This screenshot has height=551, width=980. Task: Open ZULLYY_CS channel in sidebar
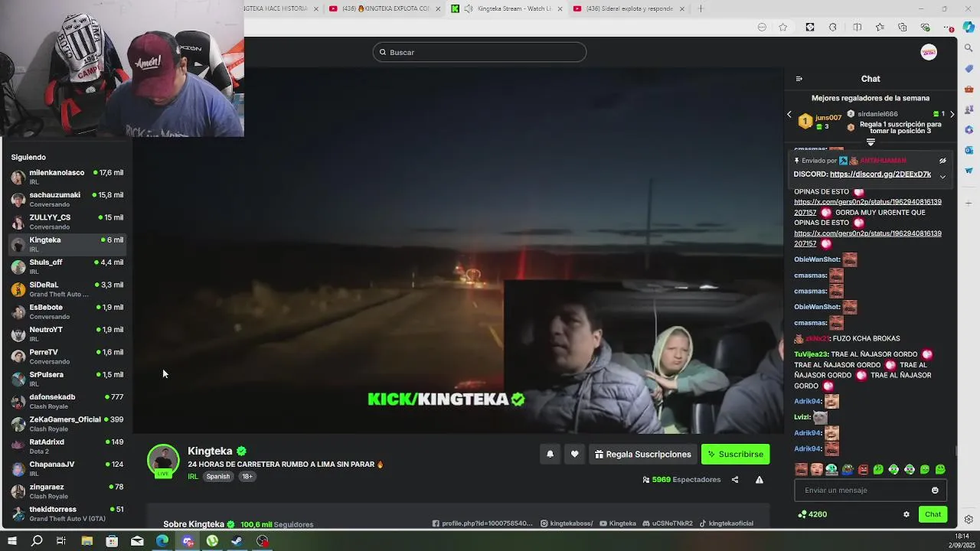tap(67, 222)
